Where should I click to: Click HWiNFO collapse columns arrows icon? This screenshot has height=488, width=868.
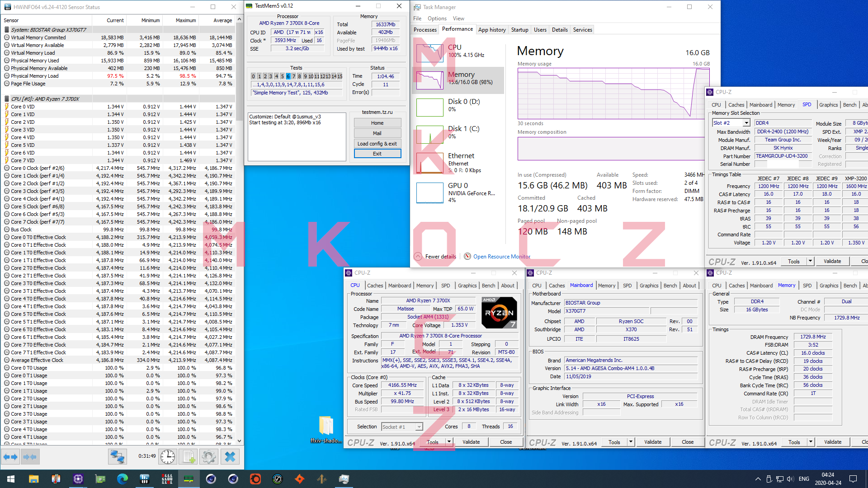30,457
